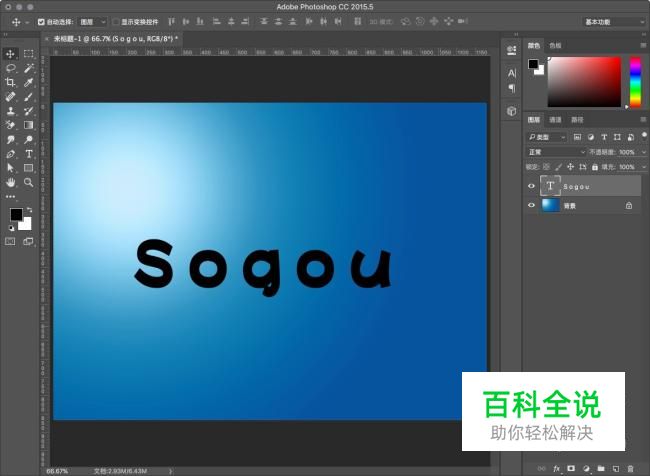The height and width of the screenshot is (476, 650).
Task: Select the Clone Stamp tool
Action: point(10,111)
